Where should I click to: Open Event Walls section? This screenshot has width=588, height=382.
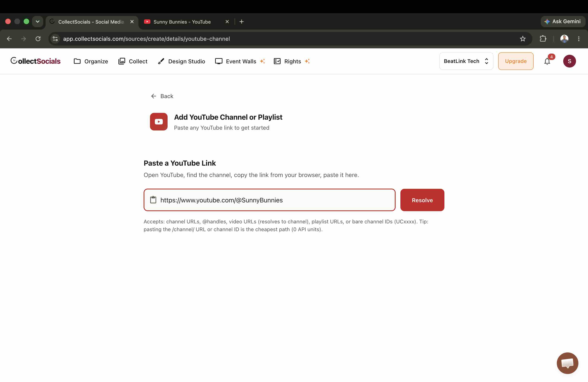click(236, 61)
